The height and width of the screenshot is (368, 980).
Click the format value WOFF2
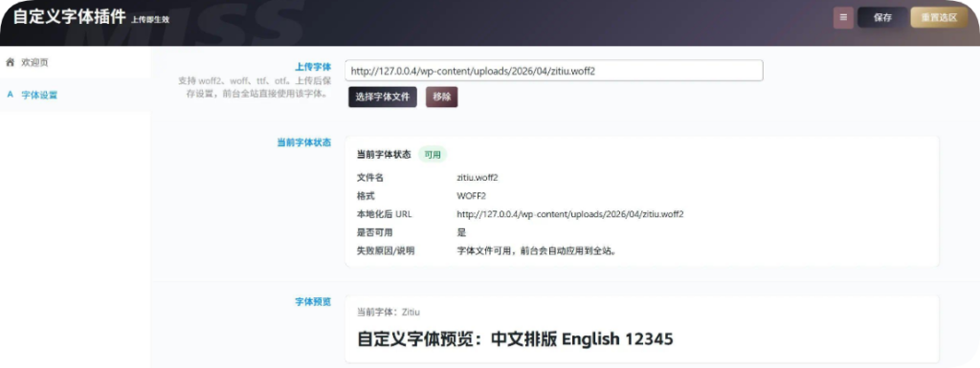(472, 196)
